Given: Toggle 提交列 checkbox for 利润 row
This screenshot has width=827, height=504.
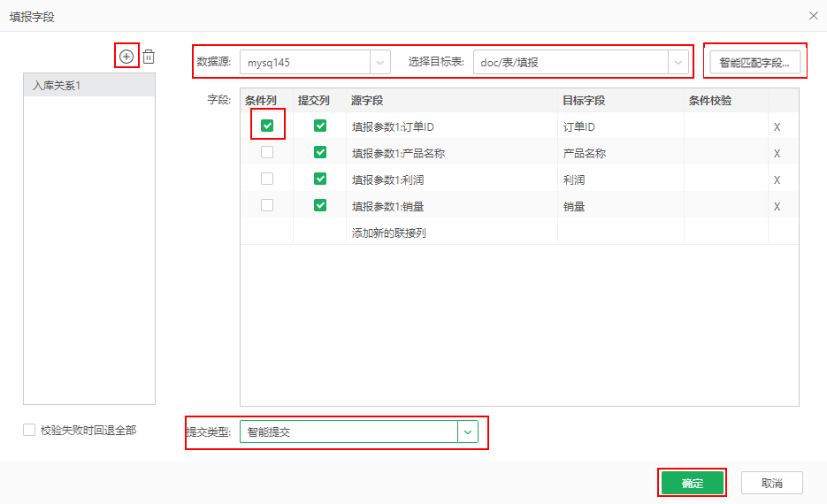Looking at the screenshot, I should pyautogui.click(x=320, y=179).
